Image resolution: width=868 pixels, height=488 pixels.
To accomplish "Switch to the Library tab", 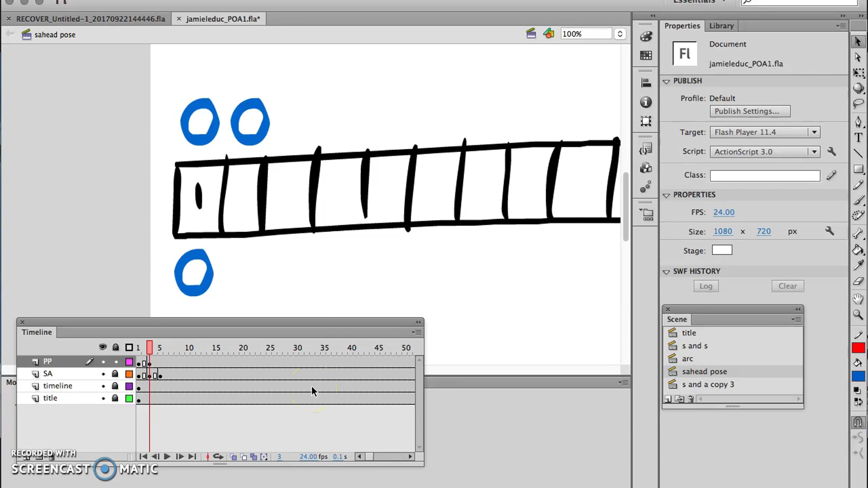I will pos(721,26).
